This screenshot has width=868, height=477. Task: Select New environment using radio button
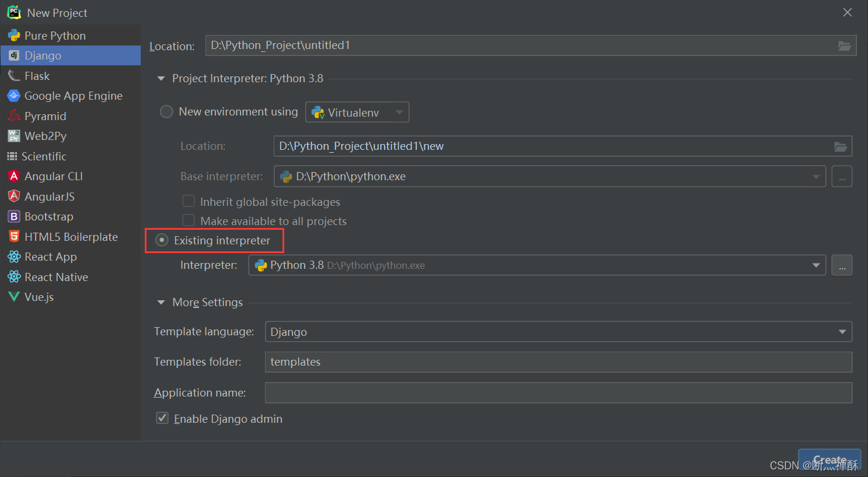pyautogui.click(x=166, y=111)
